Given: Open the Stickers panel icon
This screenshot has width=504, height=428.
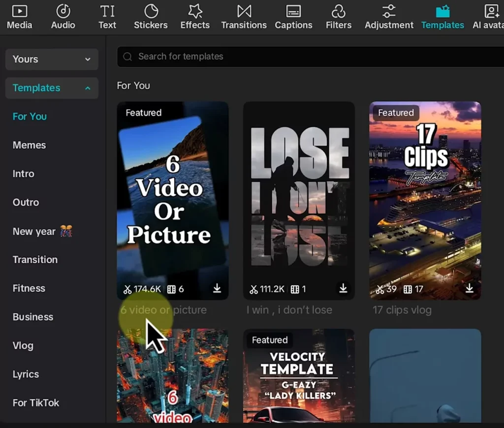Looking at the screenshot, I should (x=151, y=11).
